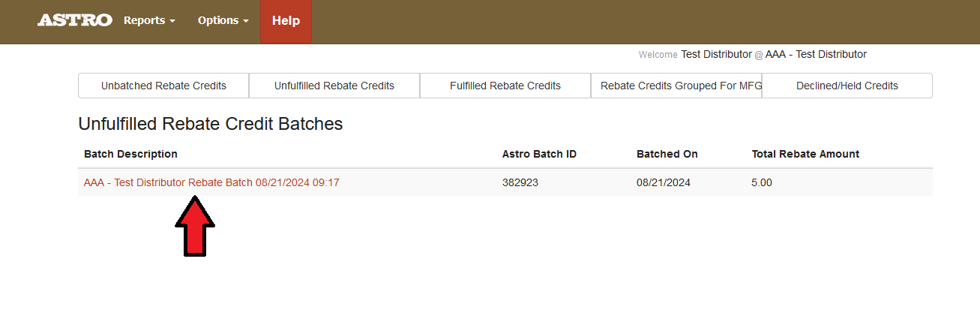Image resolution: width=980 pixels, height=334 pixels.
Task: Click the 08/21/2024 batched date cell
Action: point(663,182)
